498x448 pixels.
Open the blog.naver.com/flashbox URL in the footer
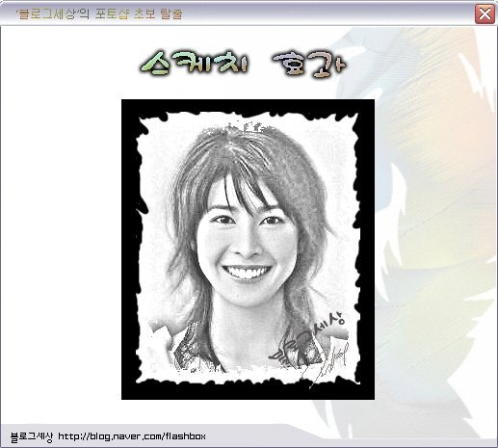pos(132,436)
